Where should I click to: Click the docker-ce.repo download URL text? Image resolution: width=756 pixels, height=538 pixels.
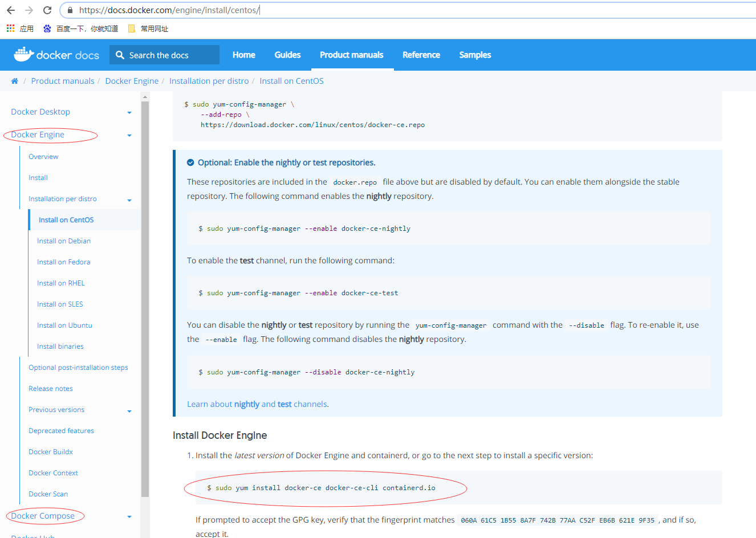point(312,125)
